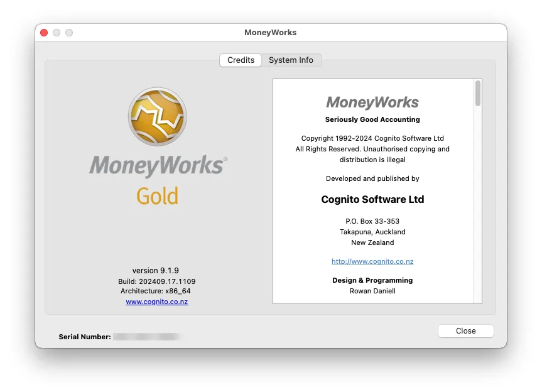
Task: Grab the credits pane scrollbar thumb
Action: (x=478, y=93)
